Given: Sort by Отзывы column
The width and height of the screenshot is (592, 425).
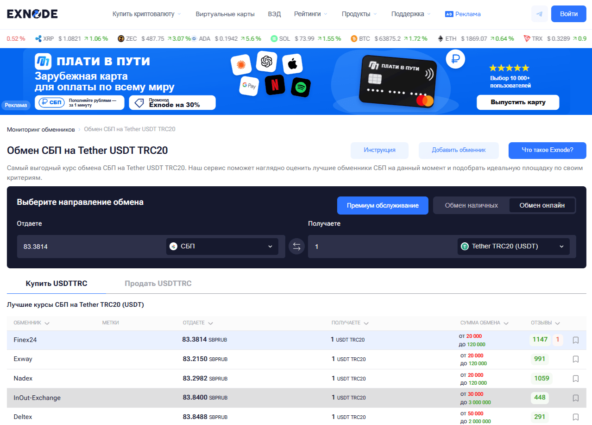Looking at the screenshot, I should [x=545, y=323].
